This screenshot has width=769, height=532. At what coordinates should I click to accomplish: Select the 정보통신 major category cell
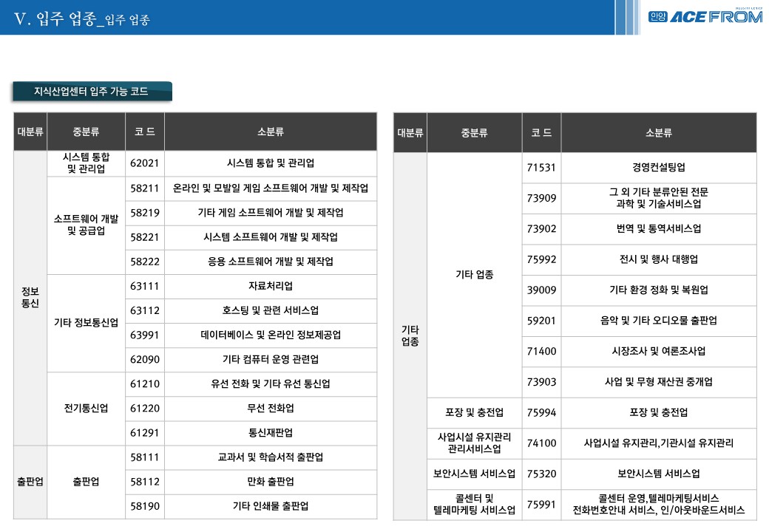coord(30,298)
